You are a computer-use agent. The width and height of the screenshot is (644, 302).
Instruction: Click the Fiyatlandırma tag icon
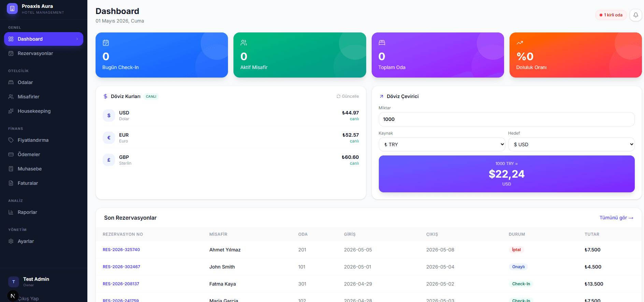point(11,140)
